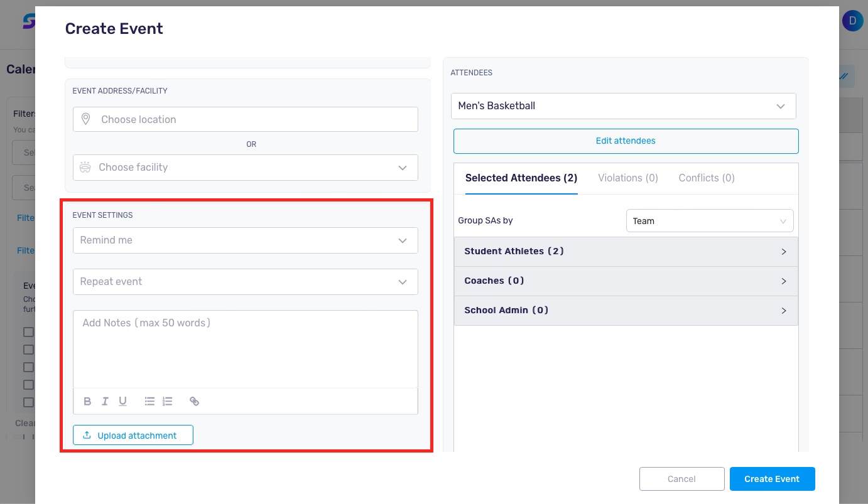Screen dimensions: 868x504
Task: Expand the Coaches (0) group
Action: [x=626, y=281]
